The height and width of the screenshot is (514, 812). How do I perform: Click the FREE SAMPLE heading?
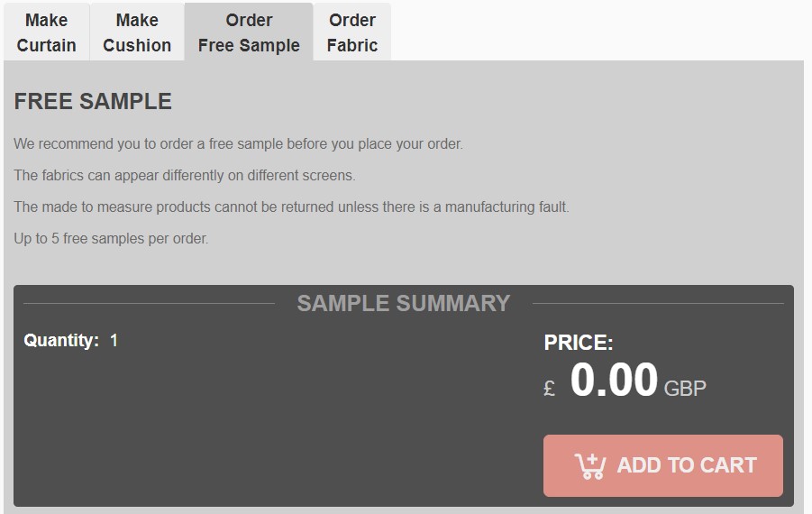tap(93, 101)
